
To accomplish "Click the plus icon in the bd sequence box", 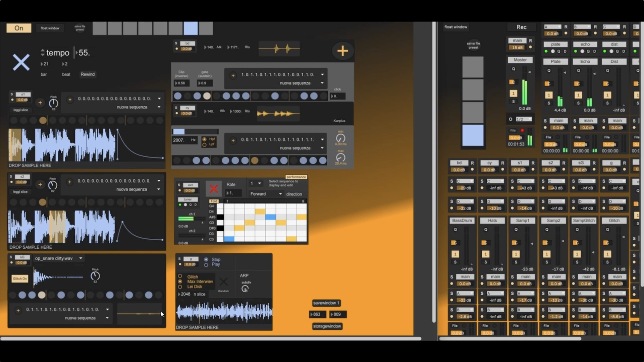I will 233,75.
